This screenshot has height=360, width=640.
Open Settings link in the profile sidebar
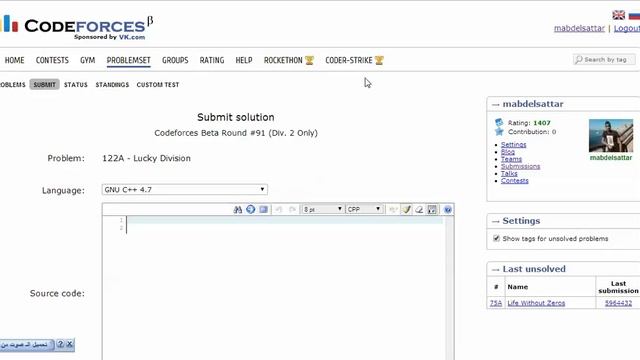click(513, 144)
